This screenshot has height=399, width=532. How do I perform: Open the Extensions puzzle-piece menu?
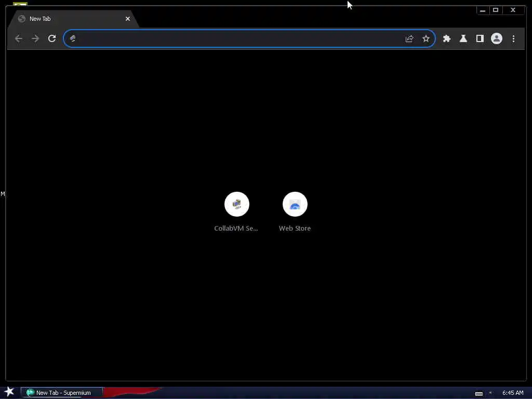(446, 38)
